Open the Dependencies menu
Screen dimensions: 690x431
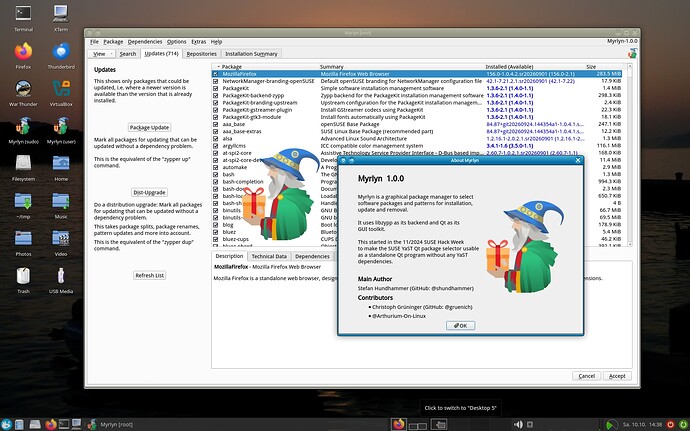pos(145,42)
